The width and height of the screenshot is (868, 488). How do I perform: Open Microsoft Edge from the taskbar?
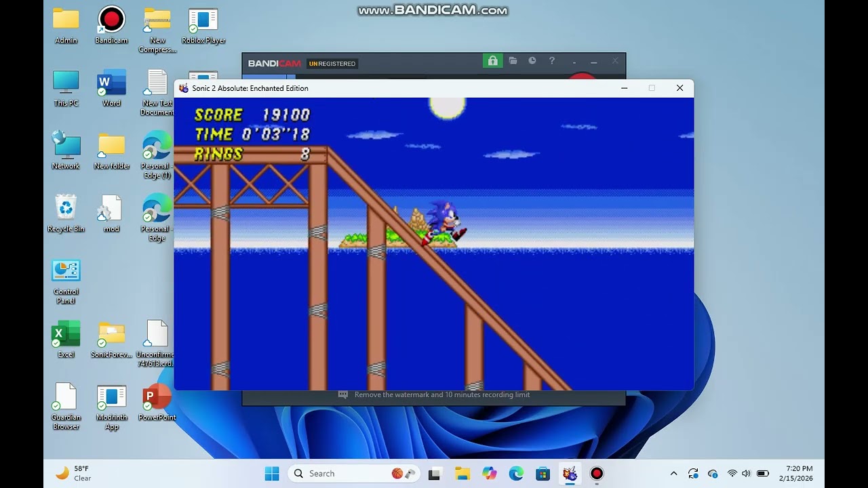516,473
